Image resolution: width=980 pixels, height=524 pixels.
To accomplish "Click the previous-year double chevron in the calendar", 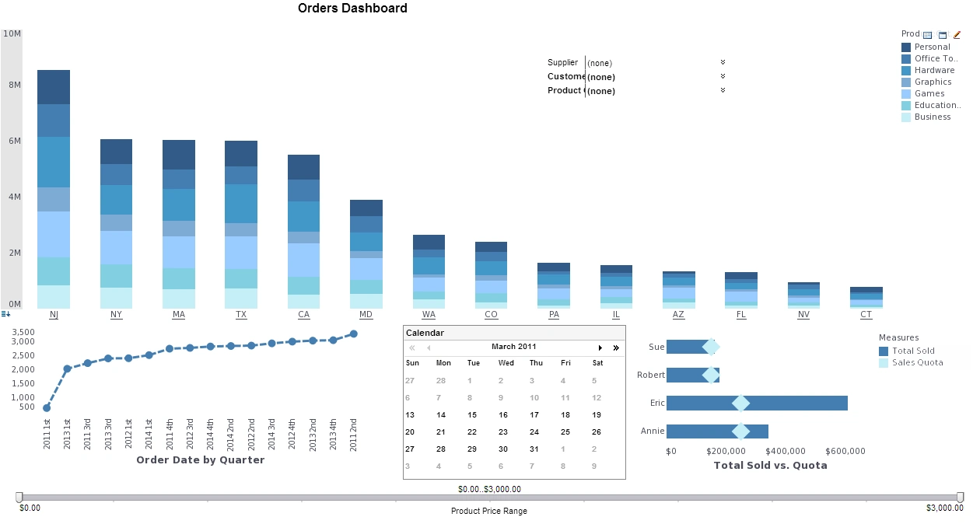I will tap(412, 347).
